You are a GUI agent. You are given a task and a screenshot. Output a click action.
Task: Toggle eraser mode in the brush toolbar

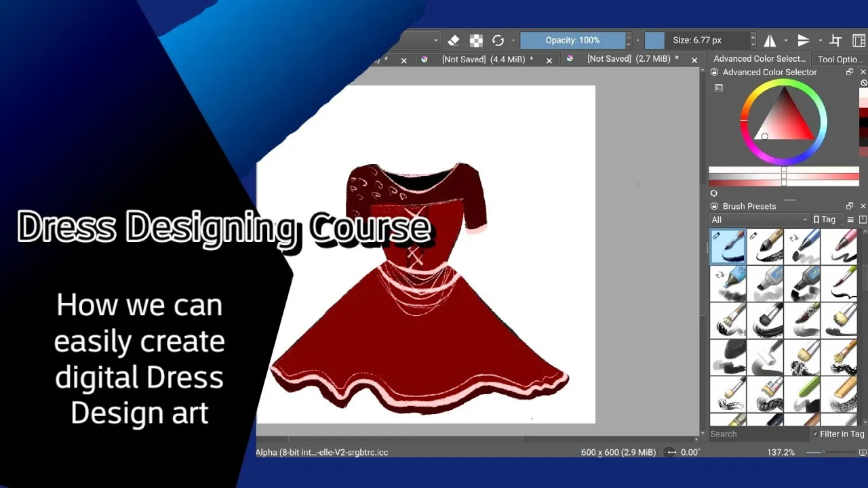pyautogui.click(x=454, y=41)
